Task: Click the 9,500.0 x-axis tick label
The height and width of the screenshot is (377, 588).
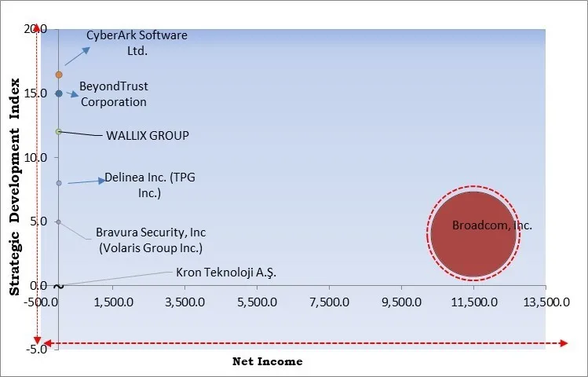Action: (402, 302)
